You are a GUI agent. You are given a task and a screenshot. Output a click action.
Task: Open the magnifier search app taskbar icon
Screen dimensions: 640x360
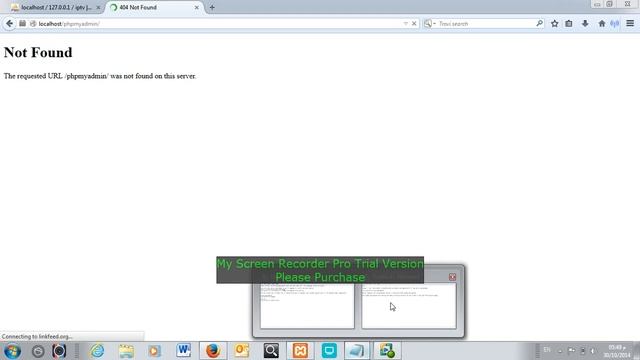pos(271,351)
